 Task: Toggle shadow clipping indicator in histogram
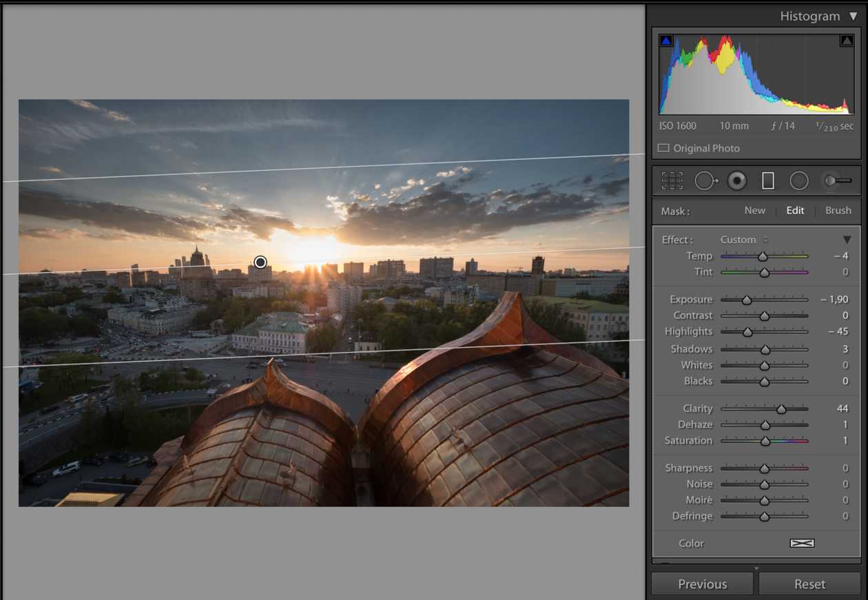tap(665, 41)
